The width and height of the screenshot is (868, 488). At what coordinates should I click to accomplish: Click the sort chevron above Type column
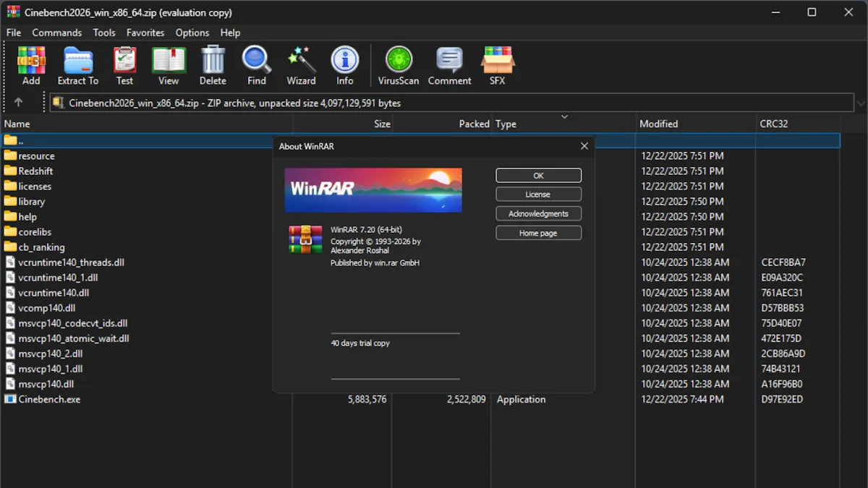(565, 116)
